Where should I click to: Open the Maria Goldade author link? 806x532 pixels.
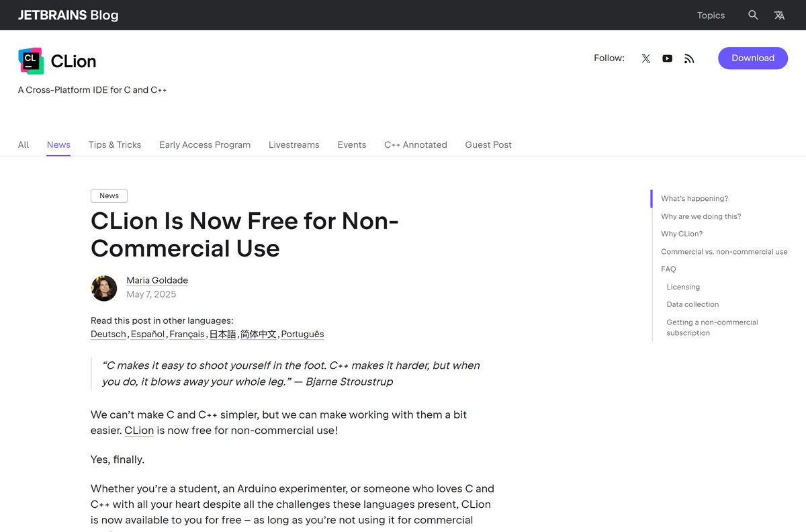(157, 280)
